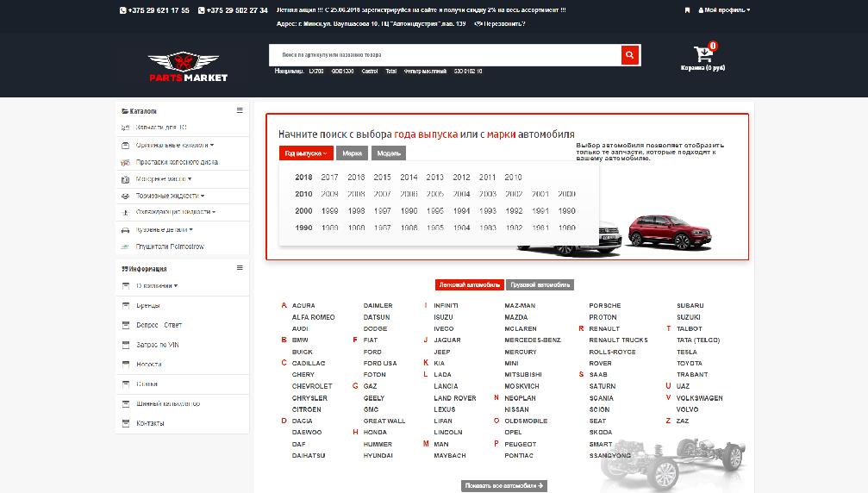This screenshot has width=868, height=493.
Task: Open the Мой профиль dropdown
Action: coord(724,10)
